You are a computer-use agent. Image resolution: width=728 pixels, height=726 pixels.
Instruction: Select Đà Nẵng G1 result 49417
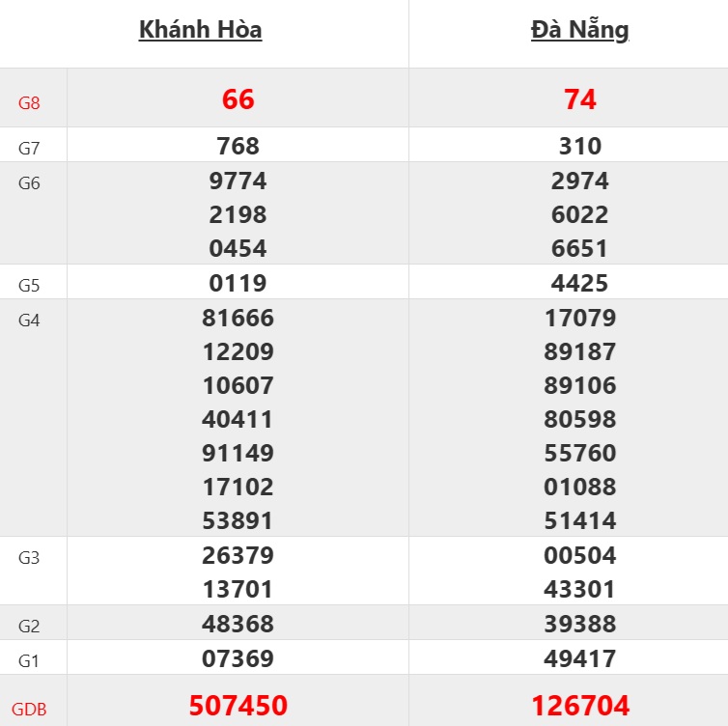[x=580, y=658]
